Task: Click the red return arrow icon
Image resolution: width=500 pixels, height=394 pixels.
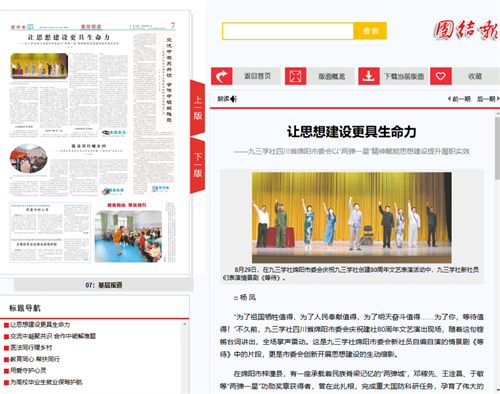Action: coord(222,76)
